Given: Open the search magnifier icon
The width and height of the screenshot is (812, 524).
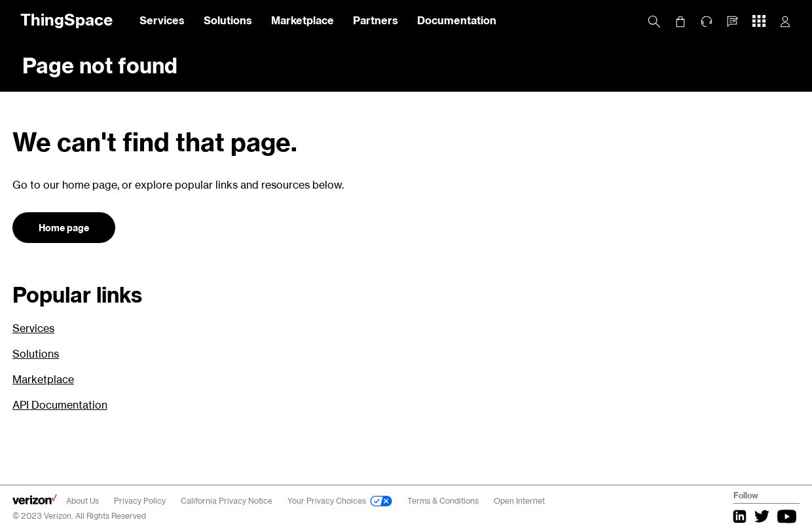Looking at the screenshot, I should 654,22.
